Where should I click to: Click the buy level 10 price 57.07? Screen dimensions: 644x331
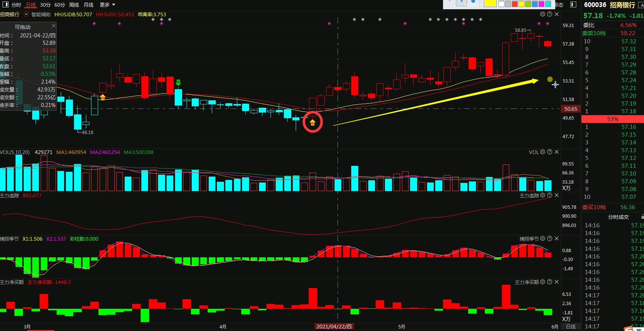[629, 197]
